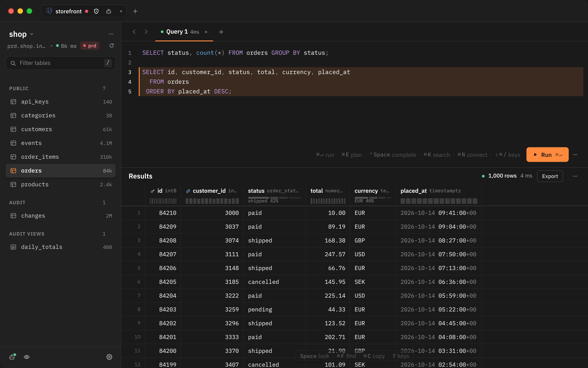Viewport: 588px width, 368px height.
Task: Open settings gear in sidebar footer
Action: [109, 357]
